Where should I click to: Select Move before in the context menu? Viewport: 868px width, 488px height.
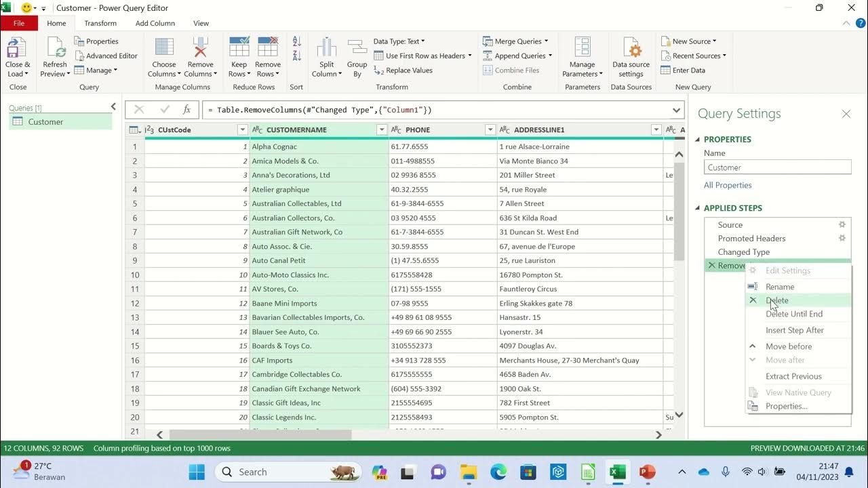[x=798, y=346]
